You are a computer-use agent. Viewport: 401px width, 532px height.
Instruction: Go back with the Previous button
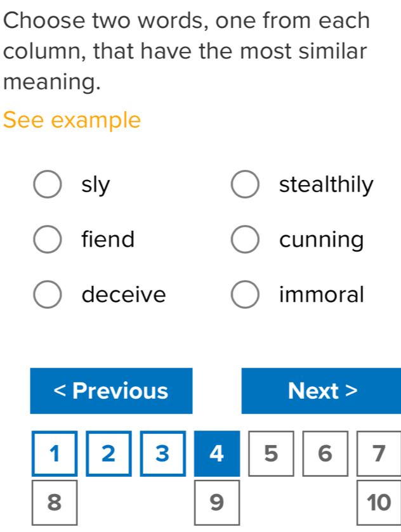(111, 391)
